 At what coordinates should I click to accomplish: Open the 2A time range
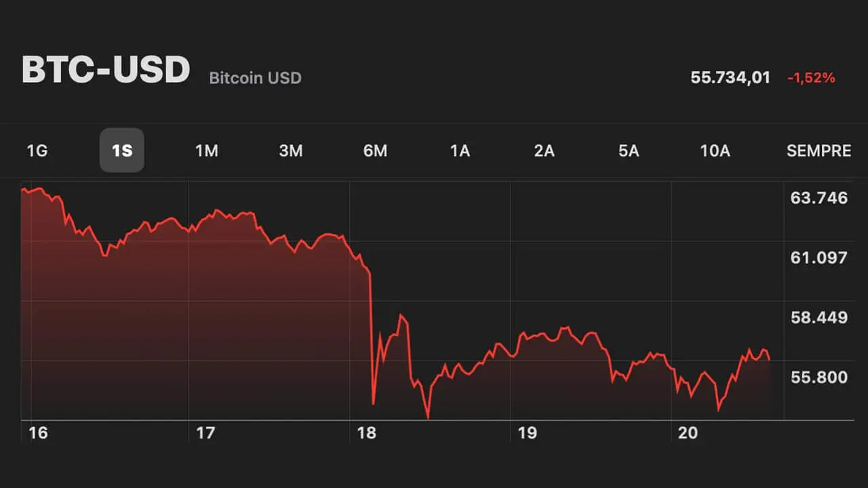544,150
